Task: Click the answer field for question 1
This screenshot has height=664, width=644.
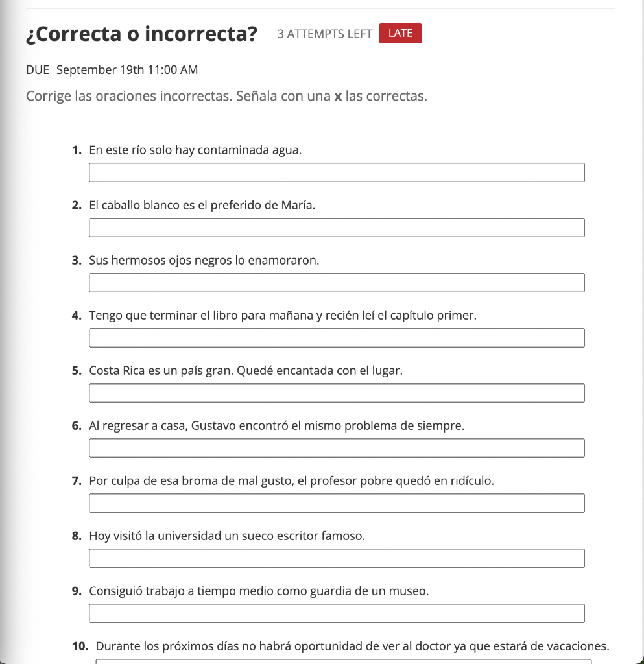Action: coord(337,172)
